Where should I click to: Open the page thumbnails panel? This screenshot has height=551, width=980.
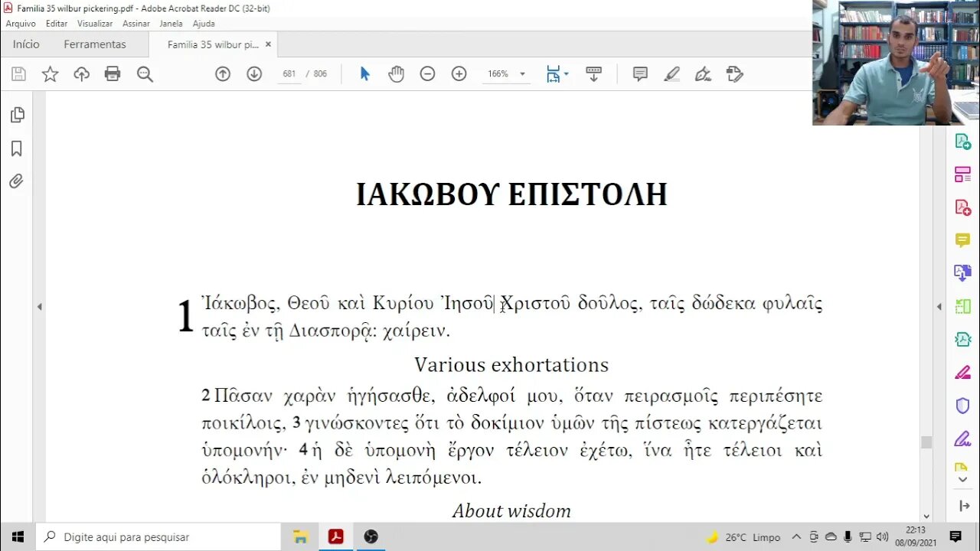pyautogui.click(x=17, y=115)
